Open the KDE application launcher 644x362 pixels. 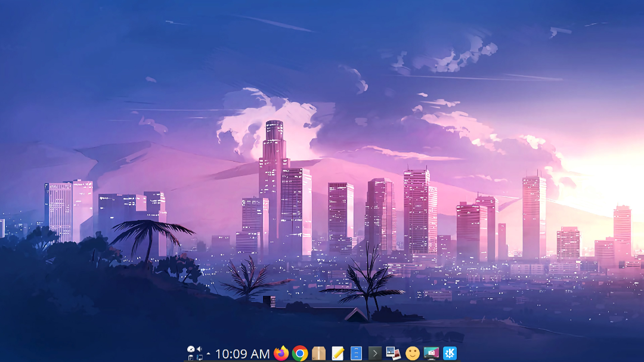(x=450, y=354)
